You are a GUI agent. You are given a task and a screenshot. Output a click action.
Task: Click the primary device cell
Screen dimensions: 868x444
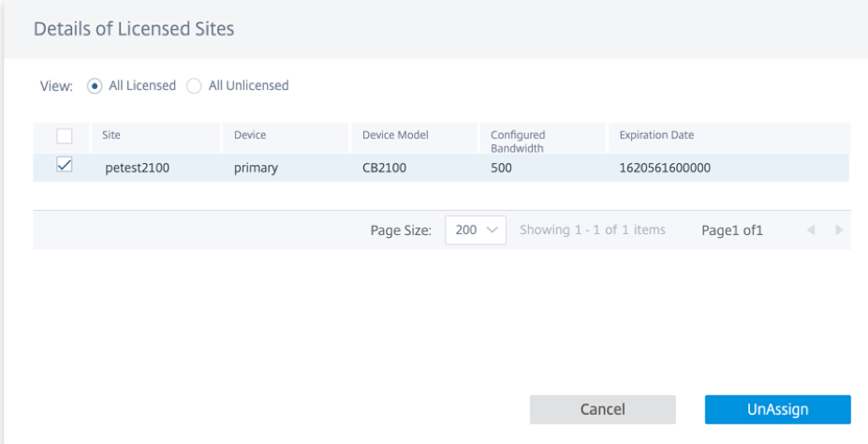256,169
